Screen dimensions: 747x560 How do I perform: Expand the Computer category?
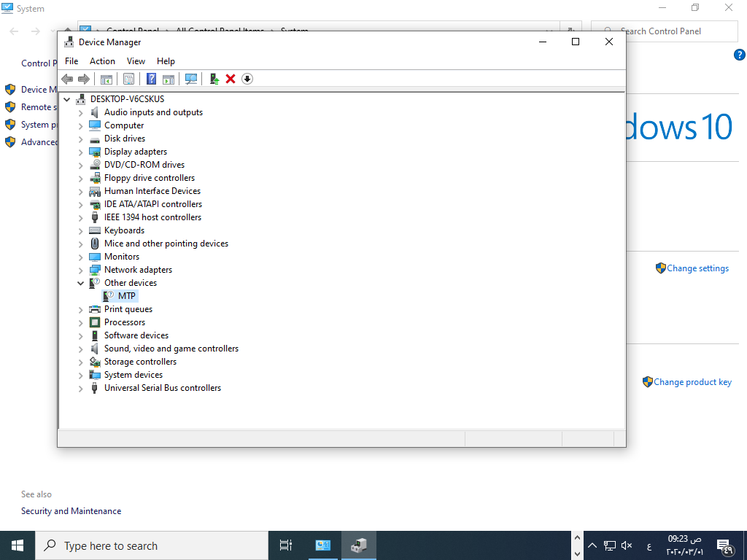(x=80, y=126)
